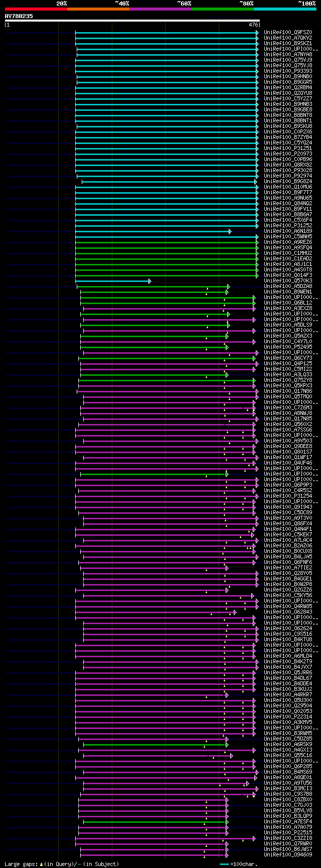Select hit label UniRef100_Q10MU6
The width and height of the screenshot is (321, 868).
[288, 187]
